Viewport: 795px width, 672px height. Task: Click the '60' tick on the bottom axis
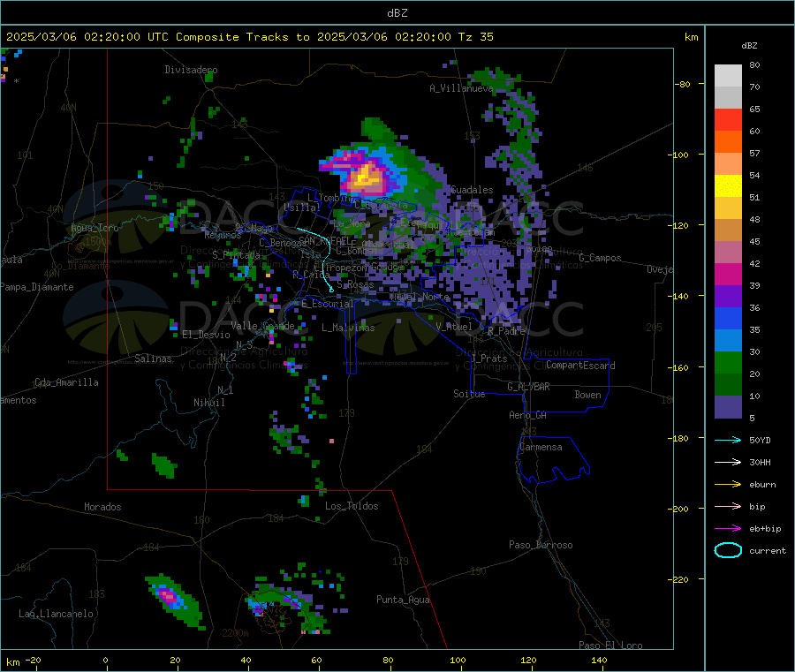(x=316, y=660)
